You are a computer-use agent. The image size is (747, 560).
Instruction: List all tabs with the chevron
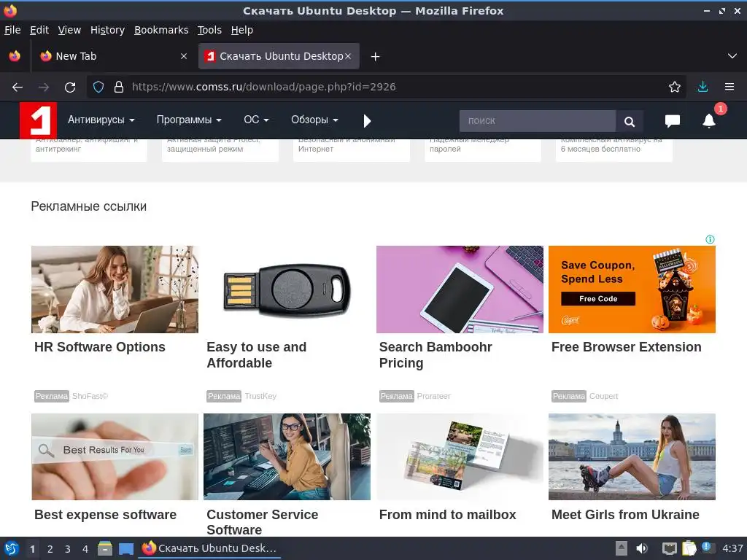coord(732,56)
